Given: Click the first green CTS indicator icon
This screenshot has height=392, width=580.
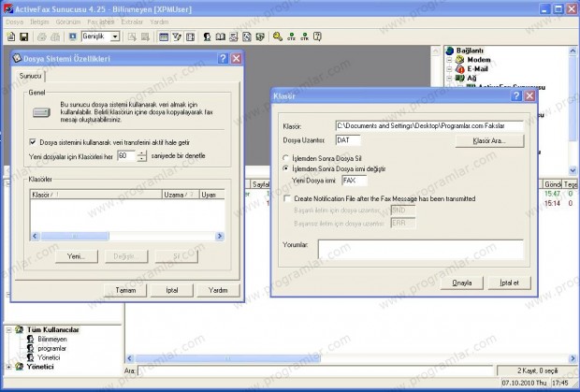Looking at the screenshot, I should [x=291, y=36].
